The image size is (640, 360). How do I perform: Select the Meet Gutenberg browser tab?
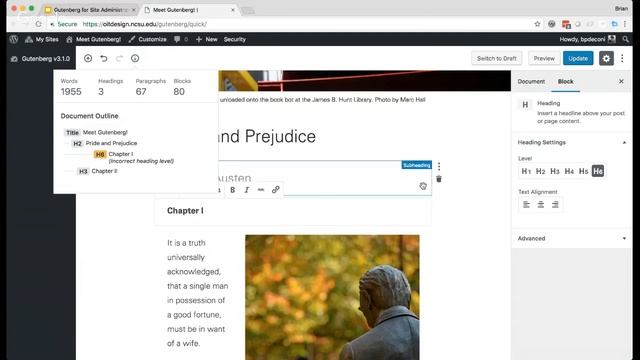coord(189,10)
